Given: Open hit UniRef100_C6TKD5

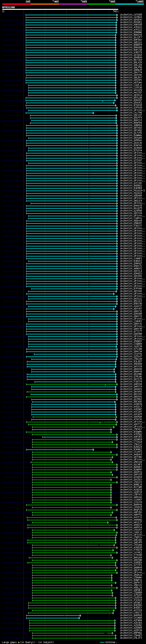Looking at the screenshot, I should (131, 15).
